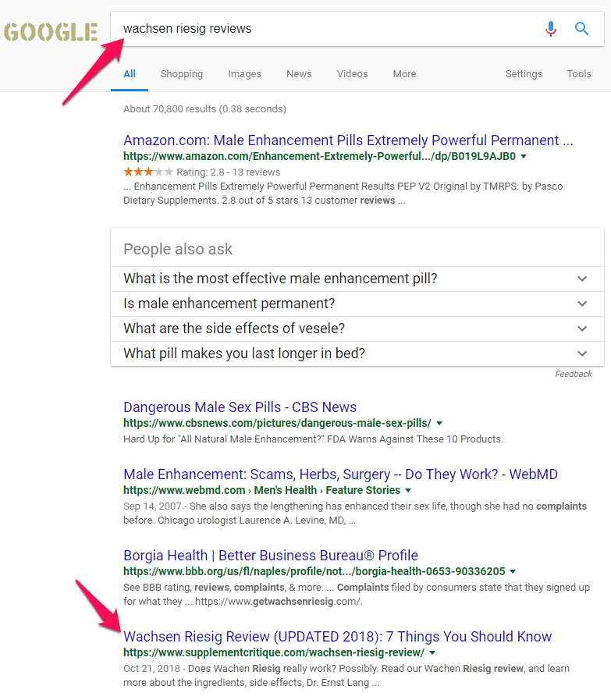Expand 'What pill makes you last longer in bed?'

click(357, 354)
